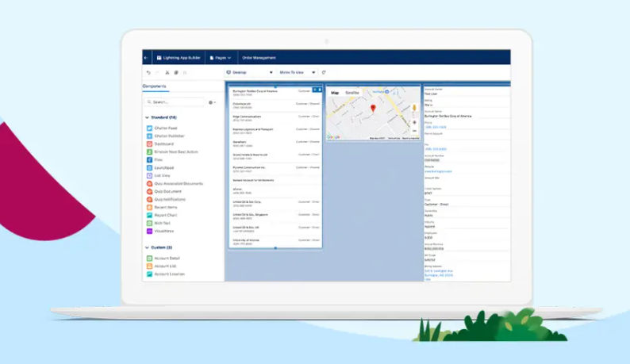This screenshot has height=364, width=630.
Task: Click the account phone number link
Action: 436,127
